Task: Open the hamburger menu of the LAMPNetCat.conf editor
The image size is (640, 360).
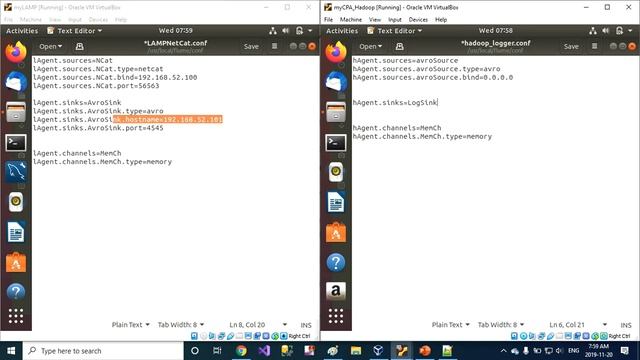Action: (274, 47)
